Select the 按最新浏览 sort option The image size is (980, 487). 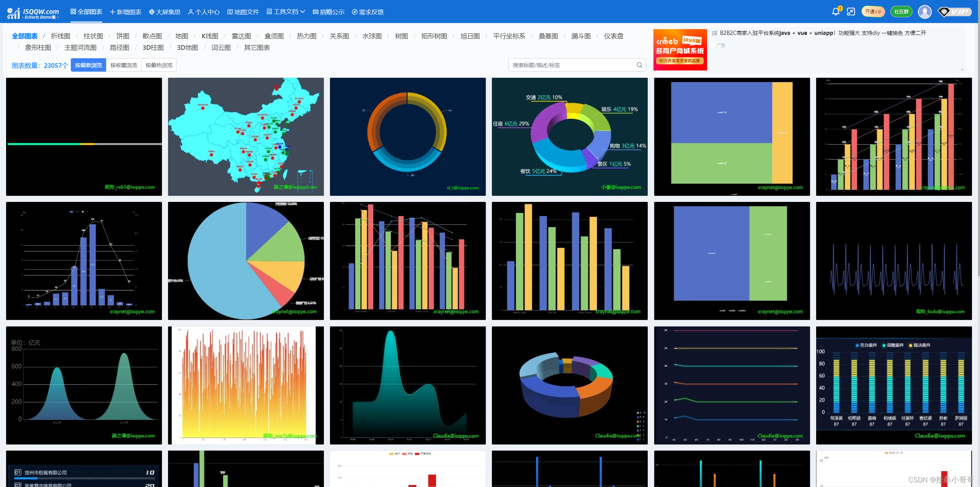88,65
